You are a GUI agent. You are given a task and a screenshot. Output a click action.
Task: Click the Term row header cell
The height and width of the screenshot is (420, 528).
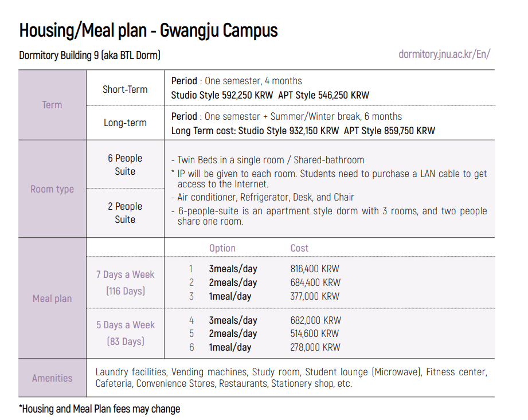52,105
